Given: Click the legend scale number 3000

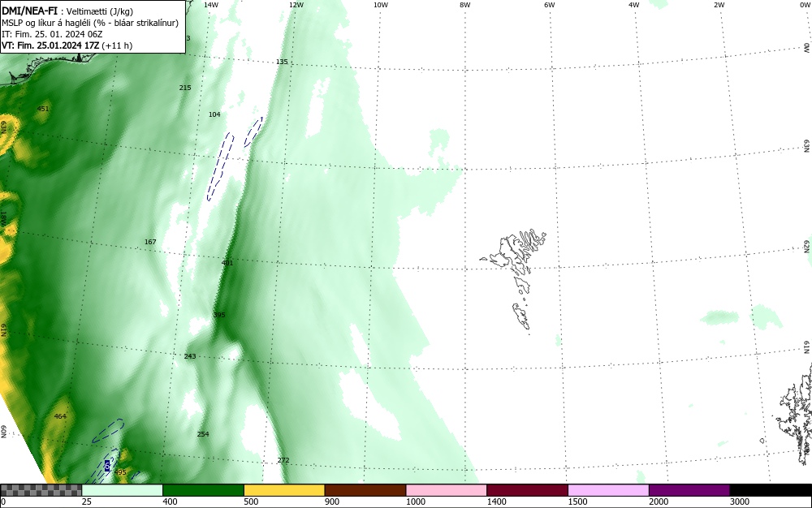Looking at the screenshot, I should [740, 502].
